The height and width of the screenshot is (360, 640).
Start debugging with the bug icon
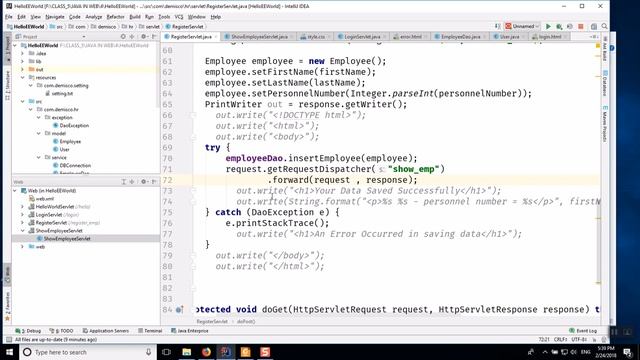click(x=559, y=26)
